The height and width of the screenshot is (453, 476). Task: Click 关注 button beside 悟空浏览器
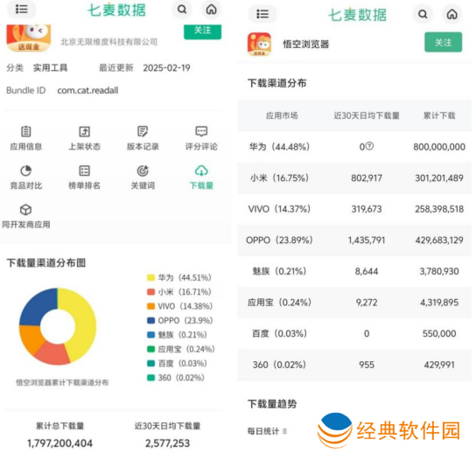click(x=444, y=42)
